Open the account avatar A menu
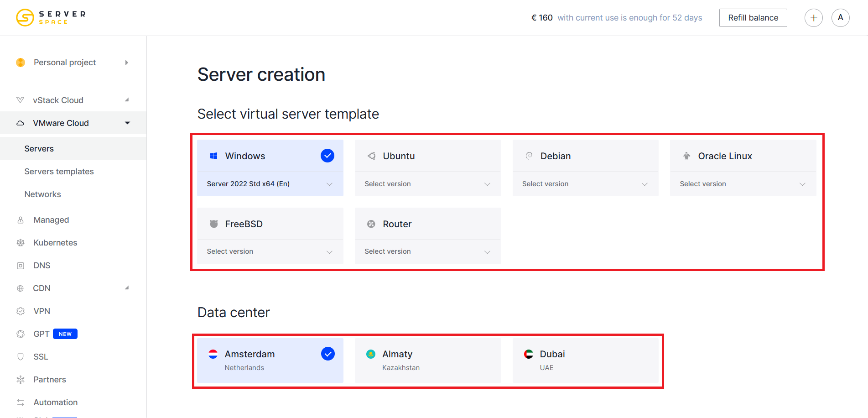 (840, 18)
